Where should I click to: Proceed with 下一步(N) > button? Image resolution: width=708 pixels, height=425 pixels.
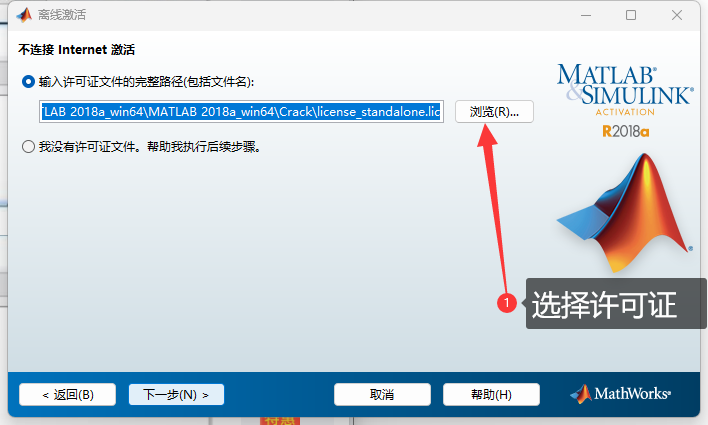pyautogui.click(x=177, y=395)
